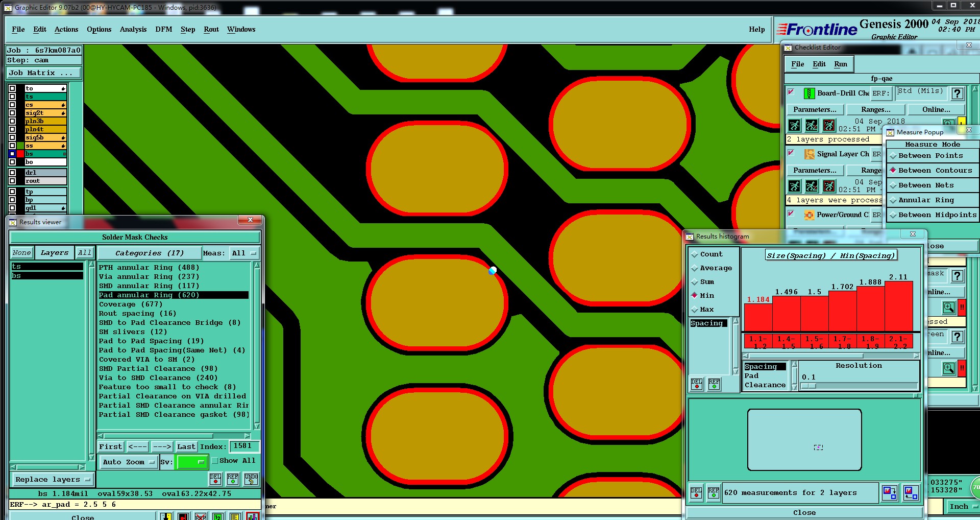This screenshot has height=520, width=980.
Task: Click REF icon in Results viewer
Action: coord(233,479)
